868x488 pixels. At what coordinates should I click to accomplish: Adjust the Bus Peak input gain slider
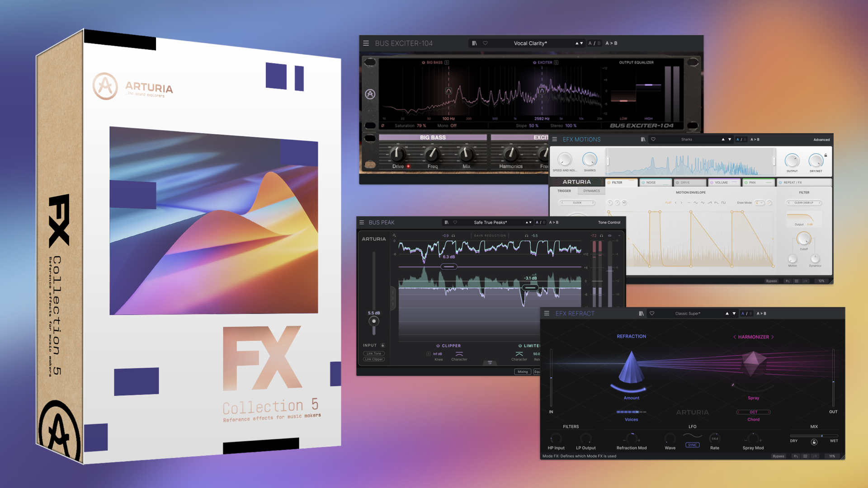pos(374,321)
